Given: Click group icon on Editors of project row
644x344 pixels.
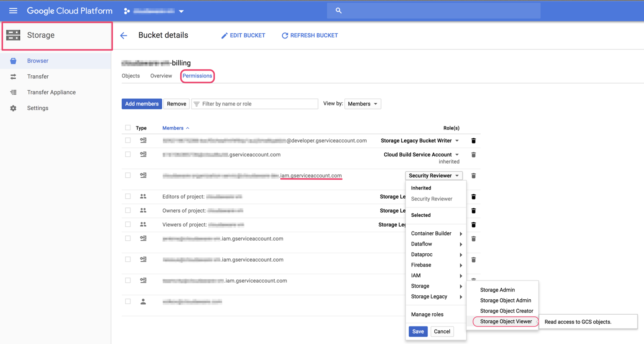Looking at the screenshot, I should (x=143, y=197).
